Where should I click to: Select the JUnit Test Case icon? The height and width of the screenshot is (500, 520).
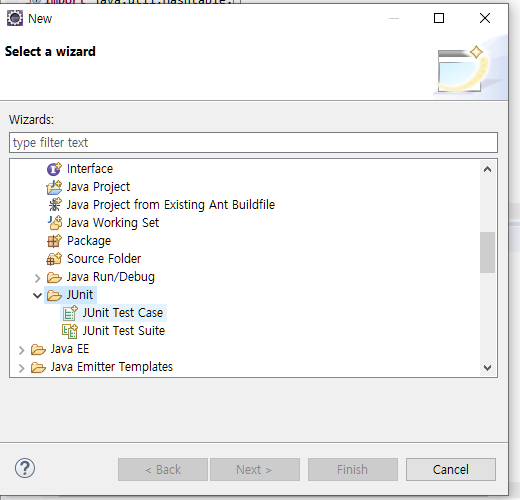click(70, 313)
